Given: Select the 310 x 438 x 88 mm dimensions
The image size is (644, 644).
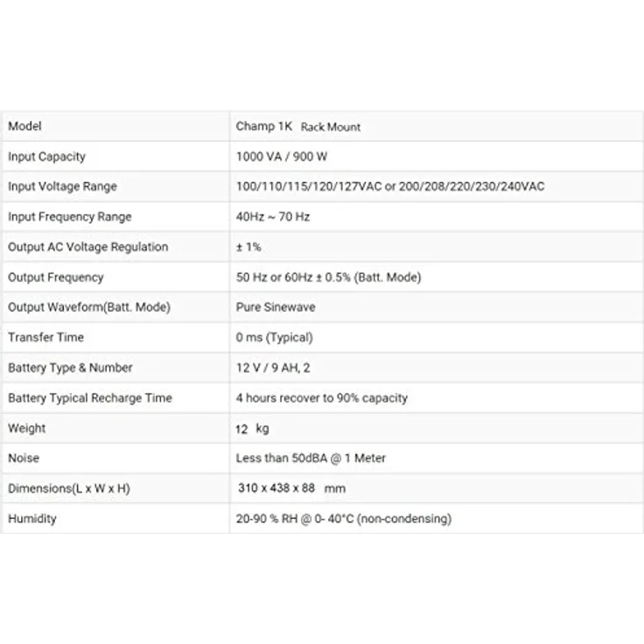Looking at the screenshot, I should coord(291,488).
